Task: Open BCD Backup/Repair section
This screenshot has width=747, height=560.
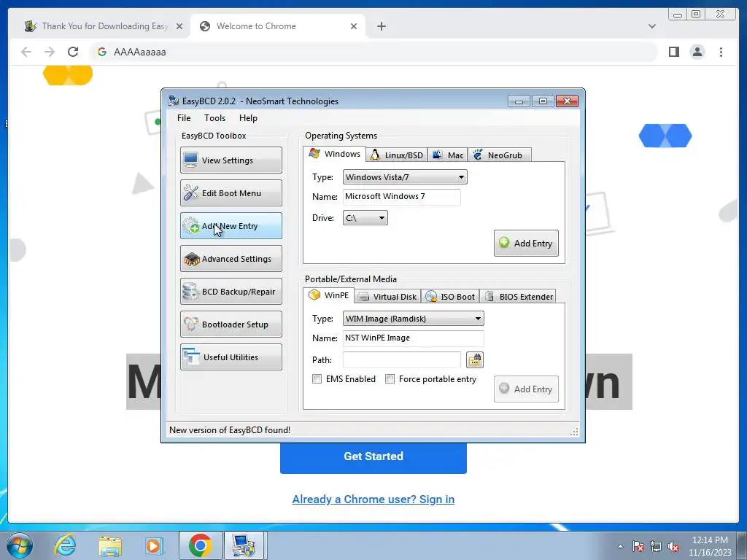Action: pos(231,292)
